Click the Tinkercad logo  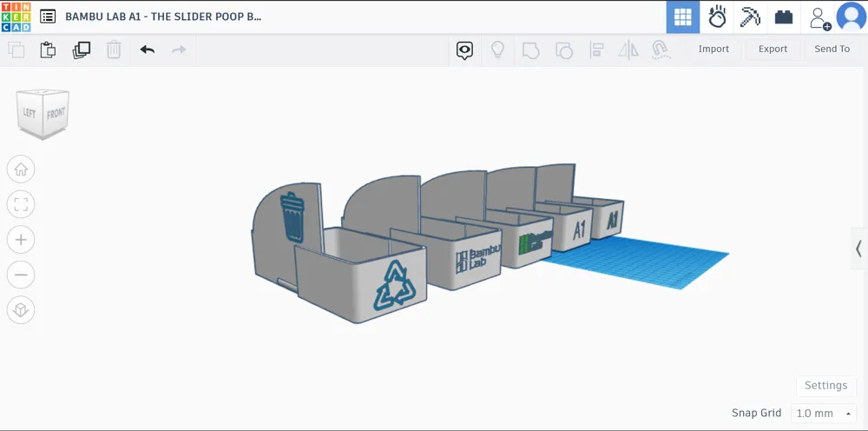pos(16,17)
